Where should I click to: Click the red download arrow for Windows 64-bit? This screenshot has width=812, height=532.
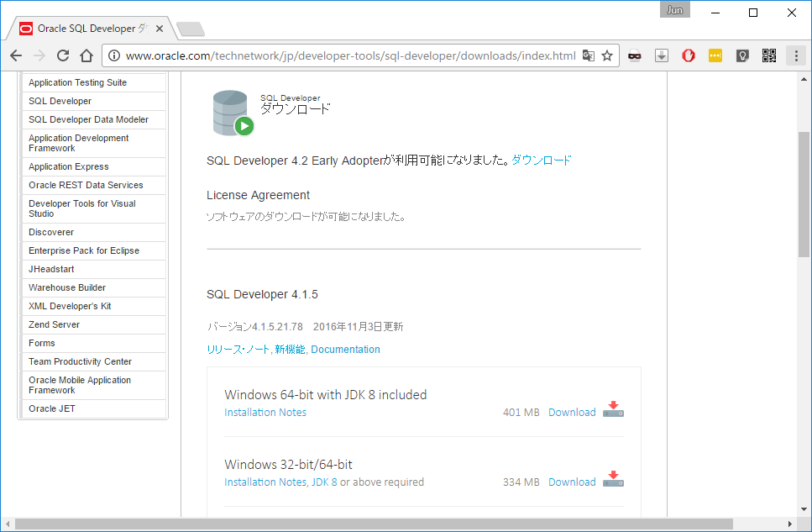point(613,411)
